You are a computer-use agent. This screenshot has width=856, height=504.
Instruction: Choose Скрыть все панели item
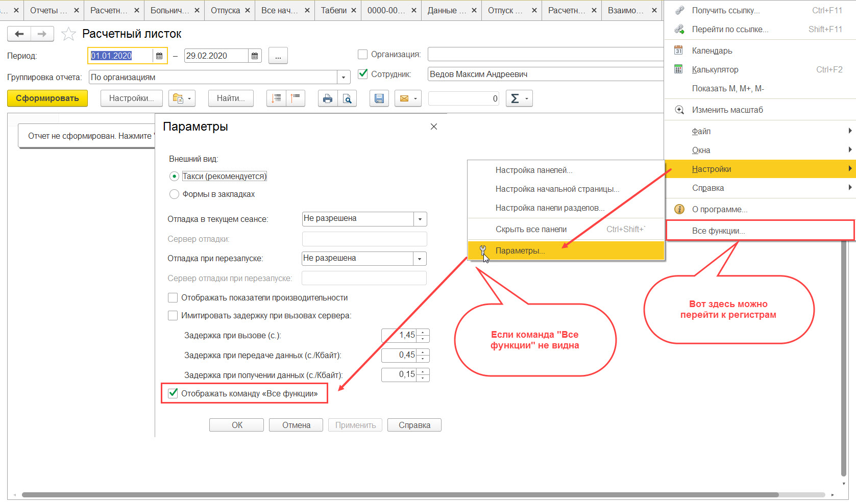[x=566, y=229]
